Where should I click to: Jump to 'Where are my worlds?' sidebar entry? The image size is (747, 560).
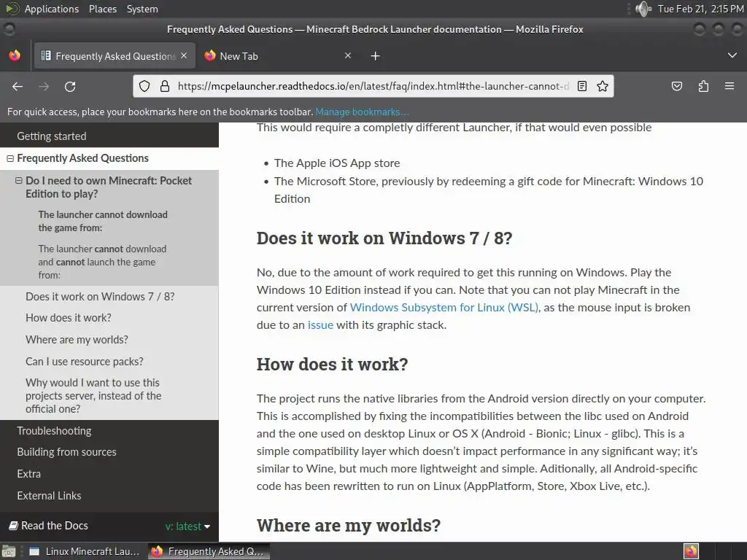pos(77,340)
